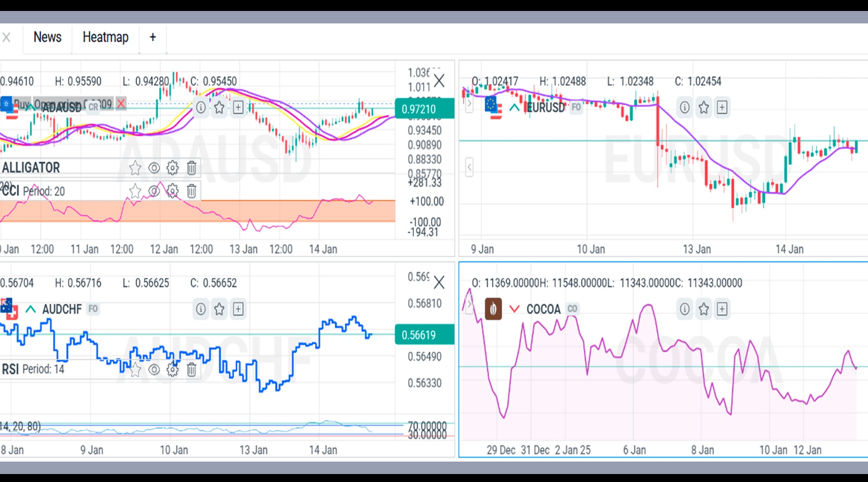Select the News tab
This screenshot has height=482, width=868.
47,37
